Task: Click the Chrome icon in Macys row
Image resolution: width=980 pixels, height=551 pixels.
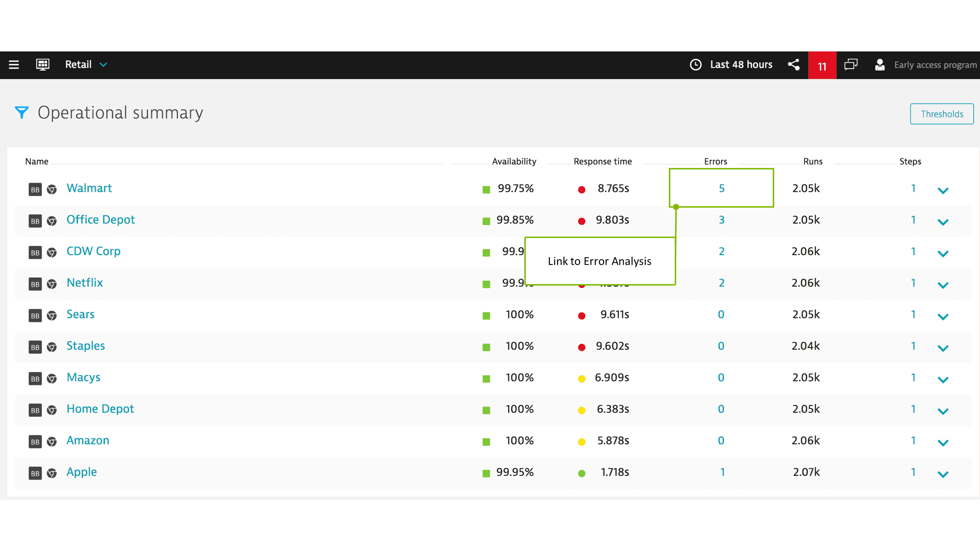Action: tap(51, 379)
